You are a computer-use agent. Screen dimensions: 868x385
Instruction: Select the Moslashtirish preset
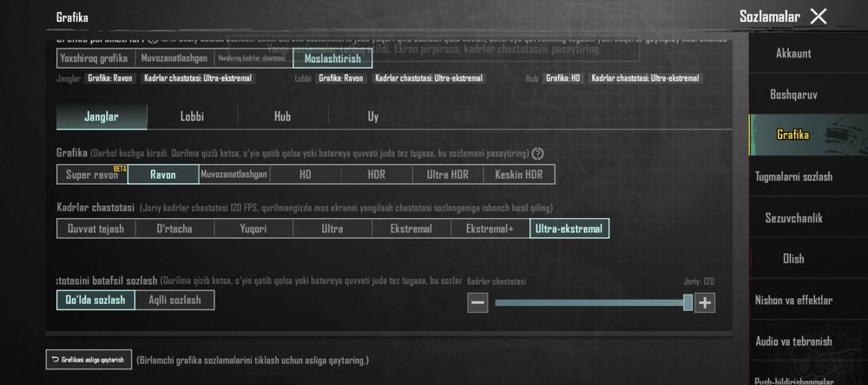point(332,58)
